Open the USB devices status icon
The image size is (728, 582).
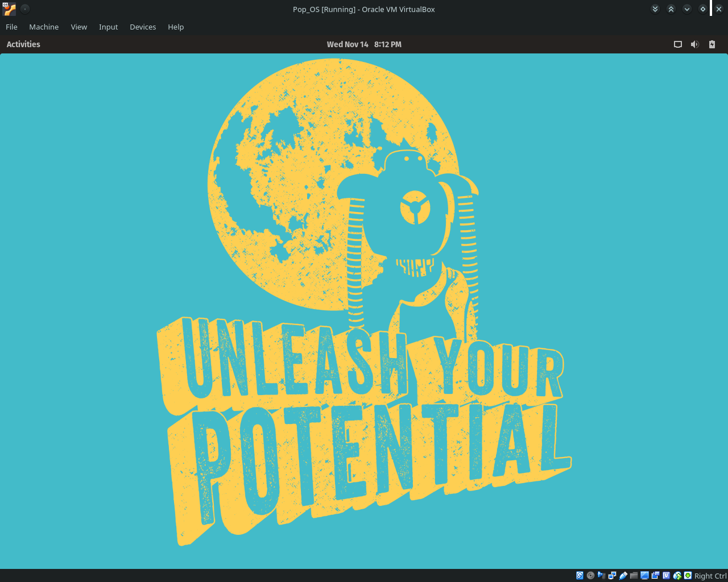point(623,575)
